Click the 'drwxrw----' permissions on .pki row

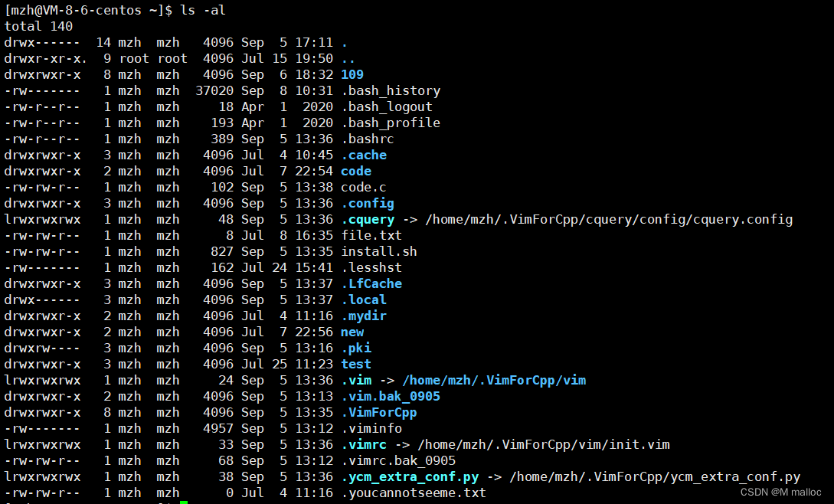tap(42, 348)
